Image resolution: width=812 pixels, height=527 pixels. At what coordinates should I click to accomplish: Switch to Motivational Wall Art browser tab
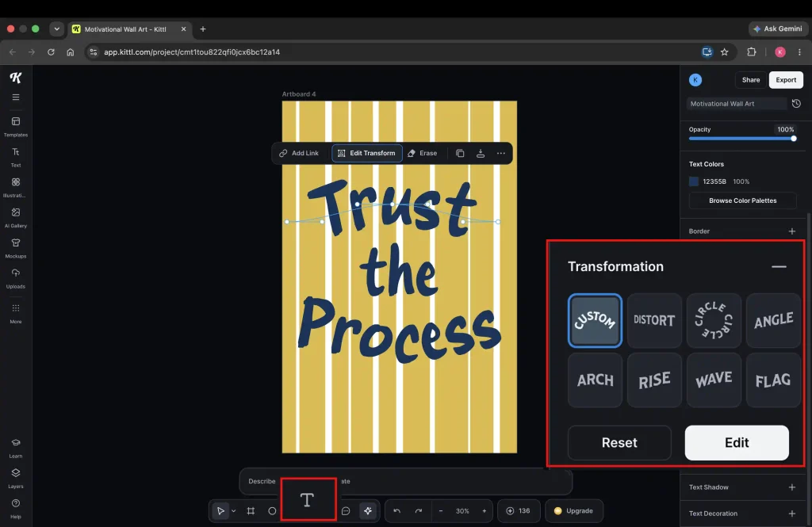129,29
